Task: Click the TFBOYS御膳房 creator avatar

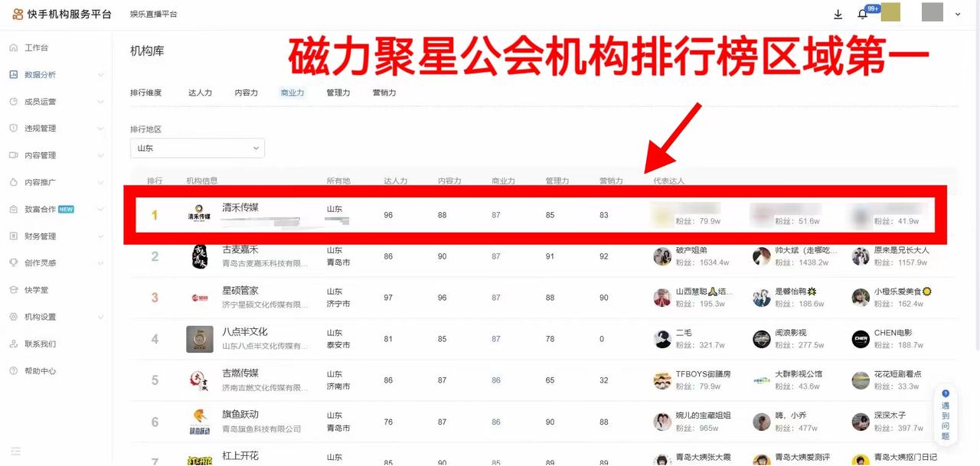Action: tap(662, 380)
